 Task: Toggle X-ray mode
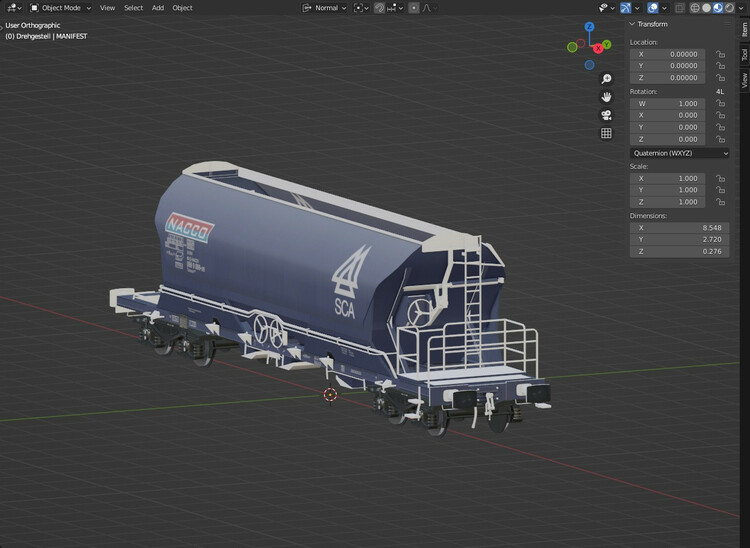680,8
